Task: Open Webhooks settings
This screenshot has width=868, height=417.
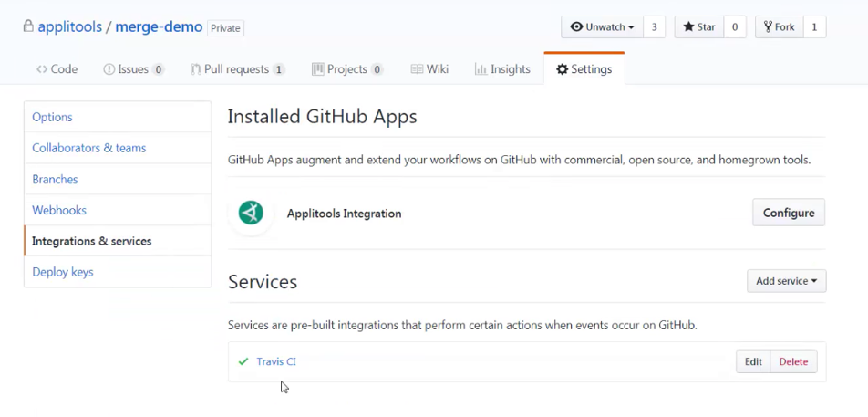Action: click(118, 210)
